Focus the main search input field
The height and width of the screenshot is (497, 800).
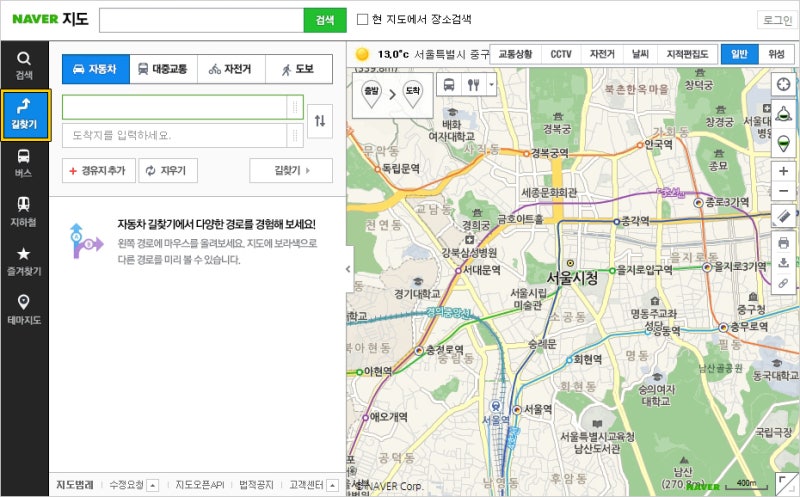pos(202,20)
